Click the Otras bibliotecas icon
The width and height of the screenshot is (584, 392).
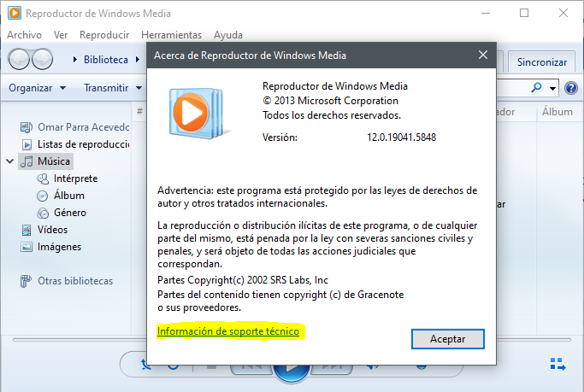coord(26,281)
